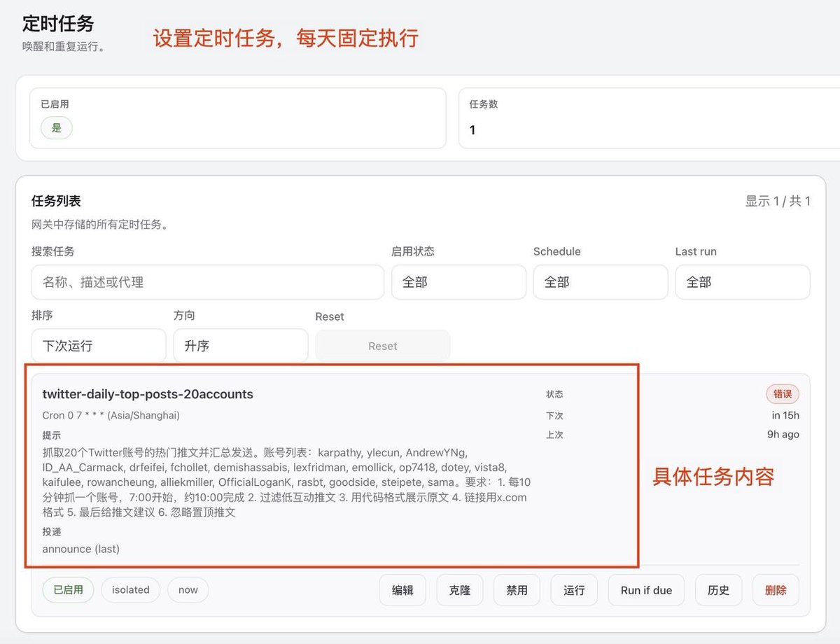Open the 启用状态 filter dropdown

point(458,281)
